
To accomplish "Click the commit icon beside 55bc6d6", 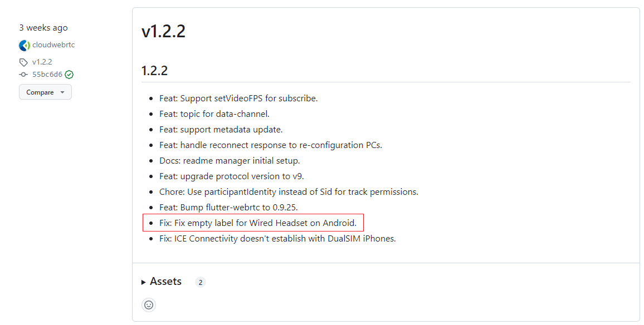I will pos(22,74).
